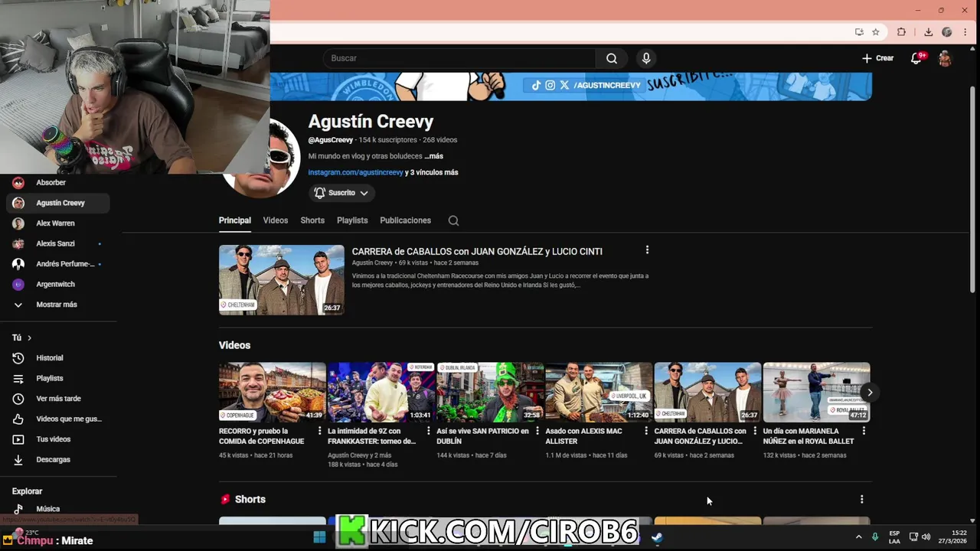The height and width of the screenshot is (551, 980).
Task: Open Chrome three-dot menu
Action: (965, 32)
